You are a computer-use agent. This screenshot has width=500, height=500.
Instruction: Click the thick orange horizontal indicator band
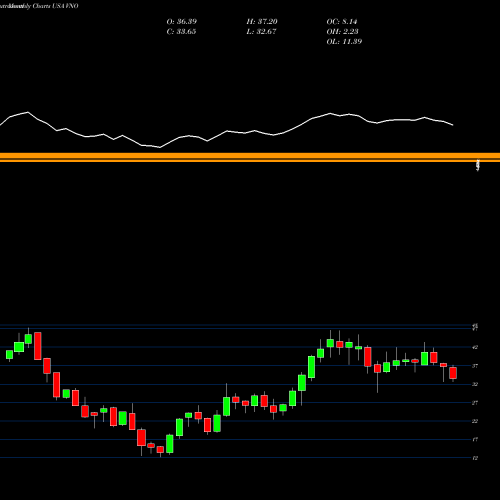[250, 157]
